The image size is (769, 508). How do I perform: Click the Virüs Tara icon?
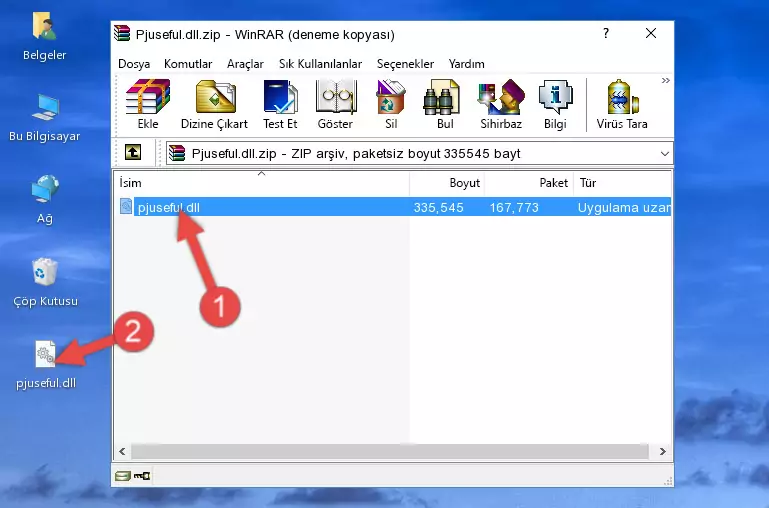tap(622, 104)
